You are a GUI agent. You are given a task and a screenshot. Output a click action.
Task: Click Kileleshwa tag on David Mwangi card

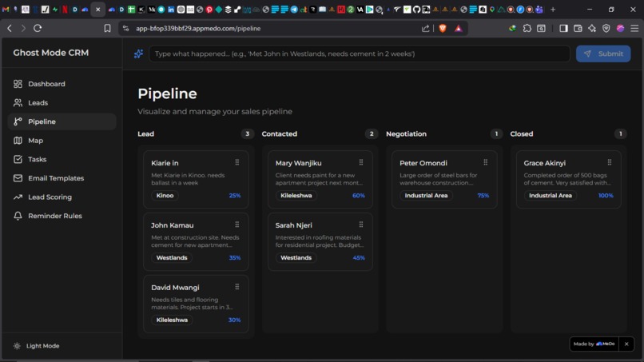172,320
